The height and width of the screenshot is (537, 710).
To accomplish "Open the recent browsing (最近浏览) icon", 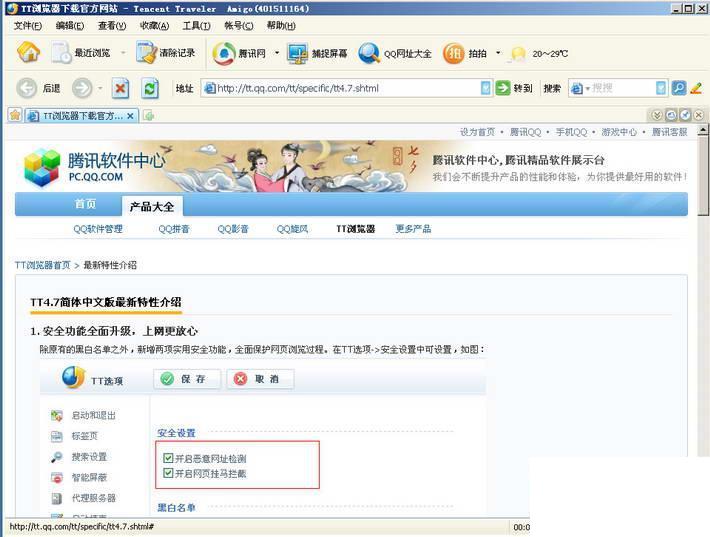I will [62, 53].
